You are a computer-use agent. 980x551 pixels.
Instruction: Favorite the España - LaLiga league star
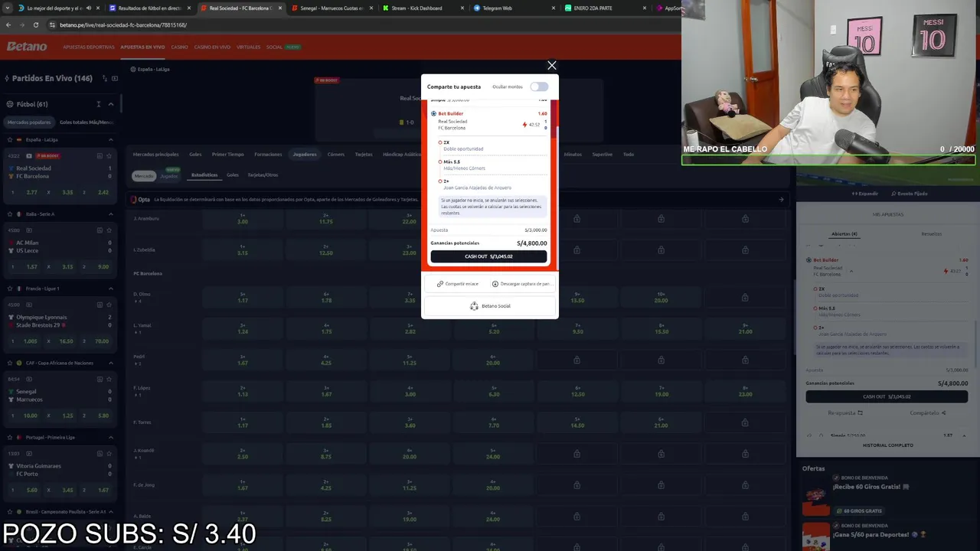[9, 140]
